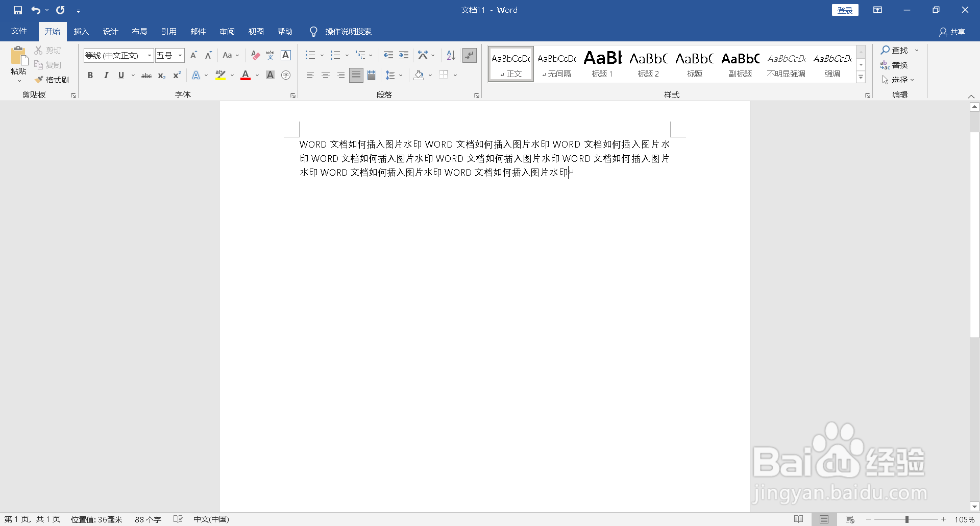The height and width of the screenshot is (526, 980).
Task: Apply character border icon
Action: 286,55
